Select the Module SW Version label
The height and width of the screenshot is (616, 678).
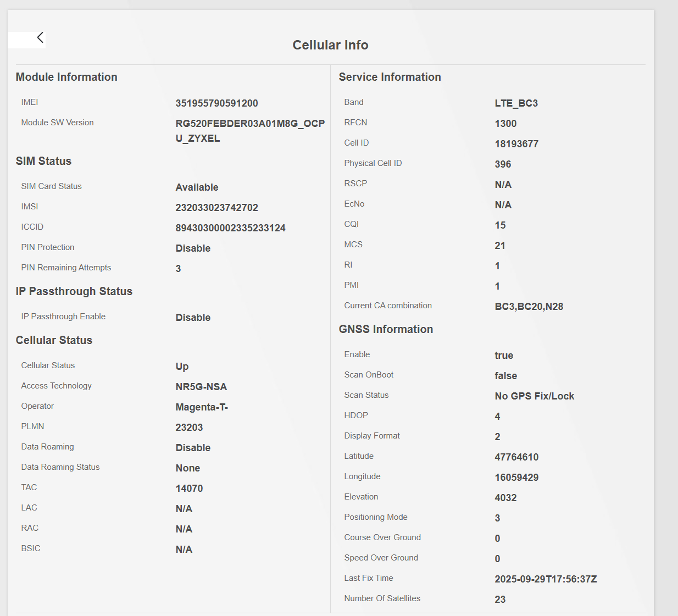57,123
